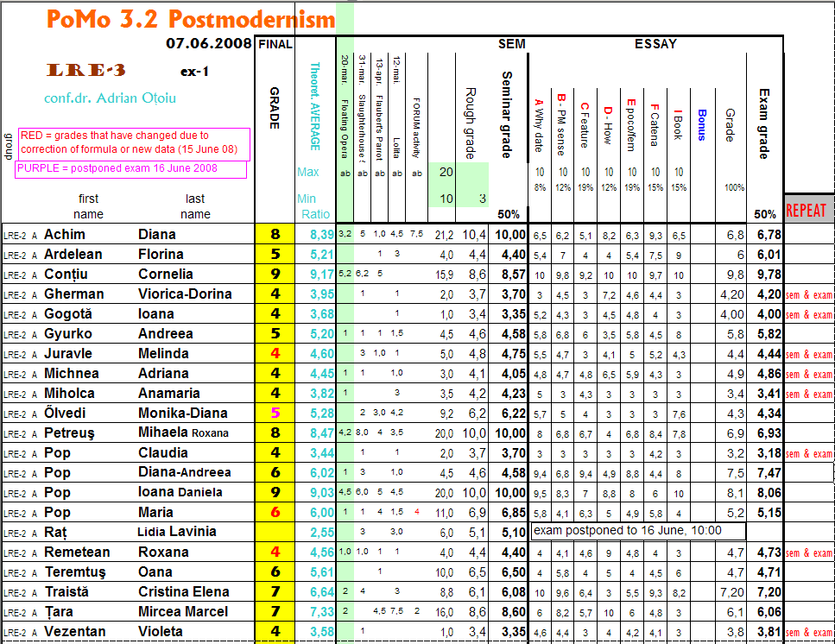Select Ardelean's average '5,21'
The image size is (835, 644).
pyautogui.click(x=321, y=255)
